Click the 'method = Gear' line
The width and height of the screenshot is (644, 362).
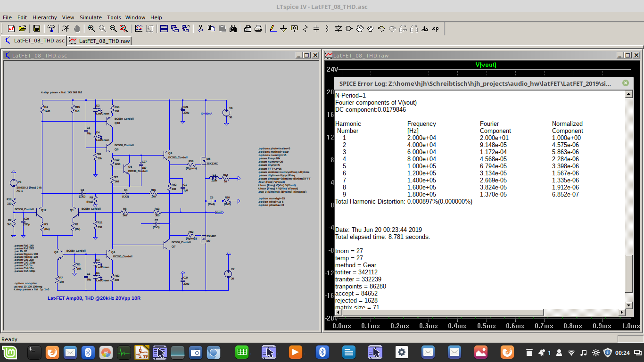click(x=355, y=265)
